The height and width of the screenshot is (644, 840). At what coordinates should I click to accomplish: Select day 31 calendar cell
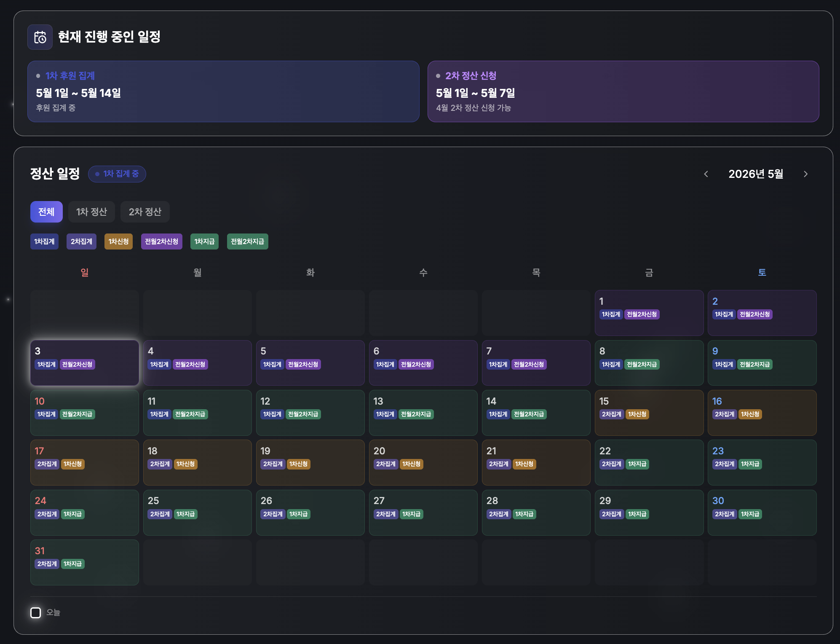85,562
